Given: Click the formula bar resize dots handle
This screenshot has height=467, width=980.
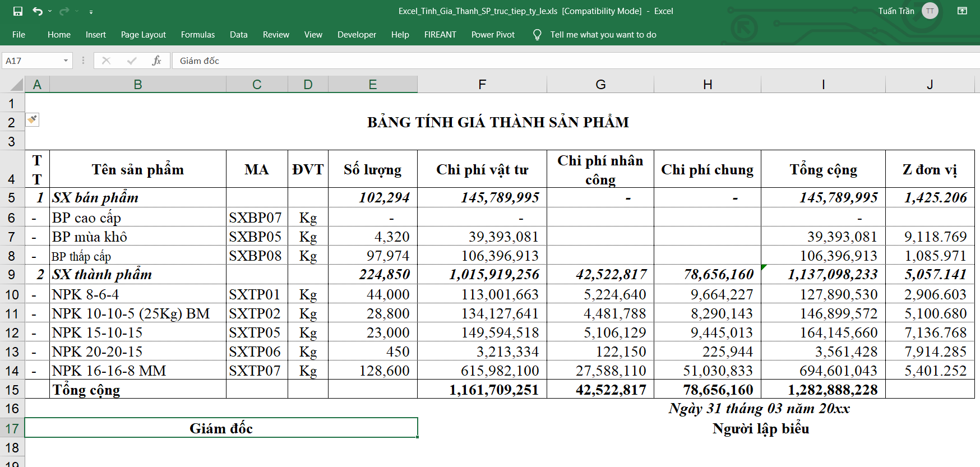Looking at the screenshot, I should click(83, 61).
